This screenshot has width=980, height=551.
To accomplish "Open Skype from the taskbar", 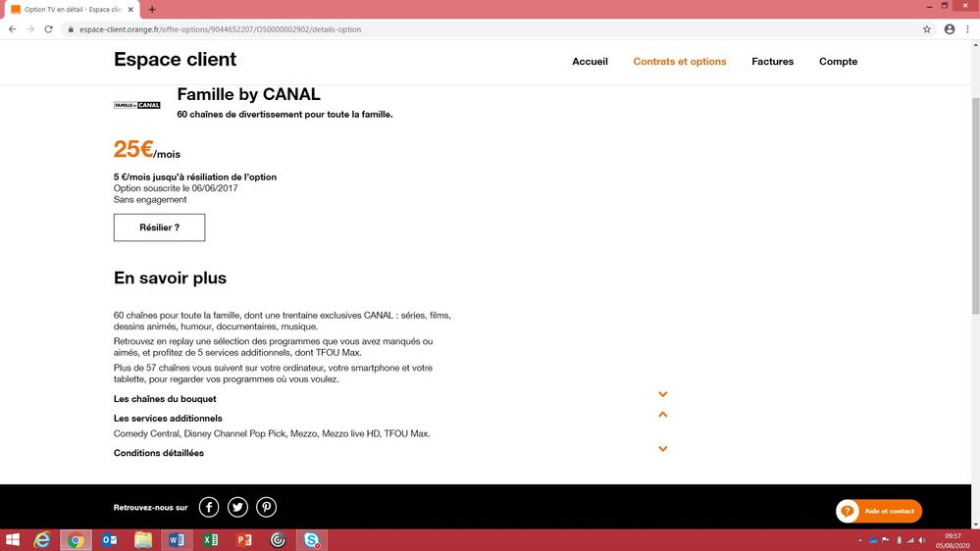I will (312, 540).
